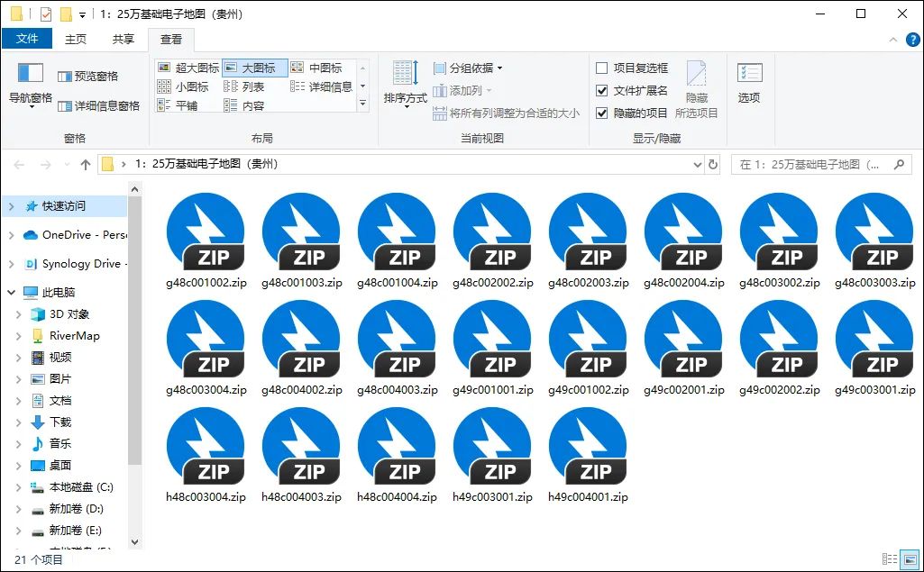Open recent locations dropdown arrow

(67, 164)
